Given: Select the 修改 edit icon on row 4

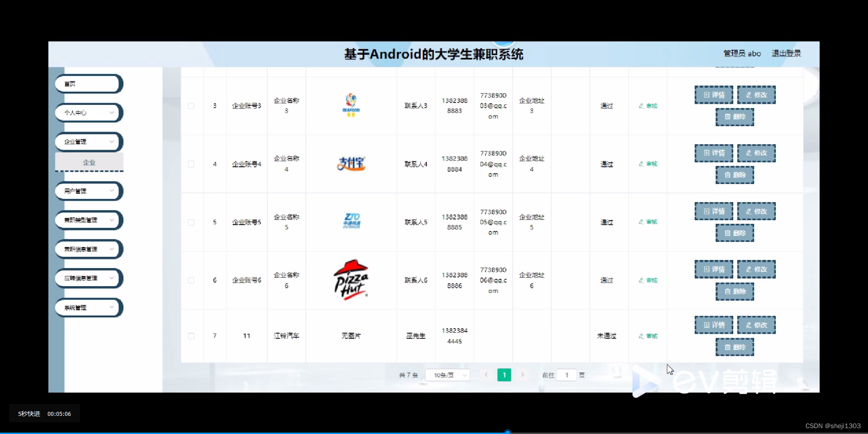Looking at the screenshot, I should 756,153.
